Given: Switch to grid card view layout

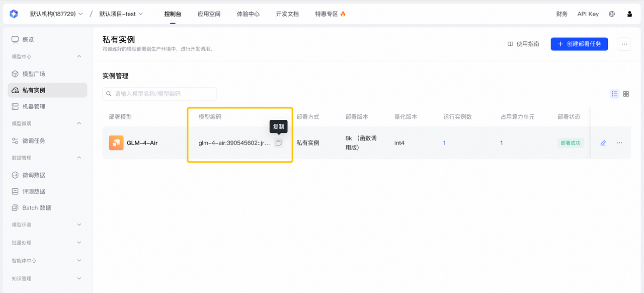Looking at the screenshot, I should [x=626, y=94].
